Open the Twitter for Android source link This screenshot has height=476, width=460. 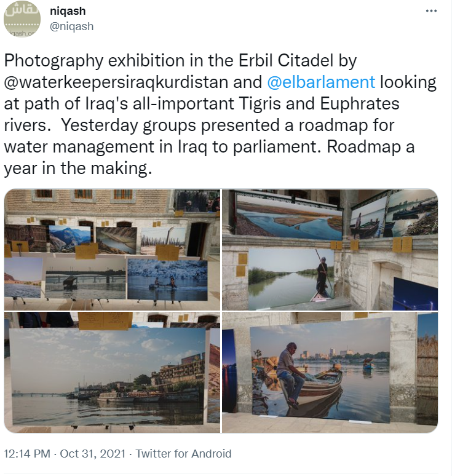[x=183, y=454]
